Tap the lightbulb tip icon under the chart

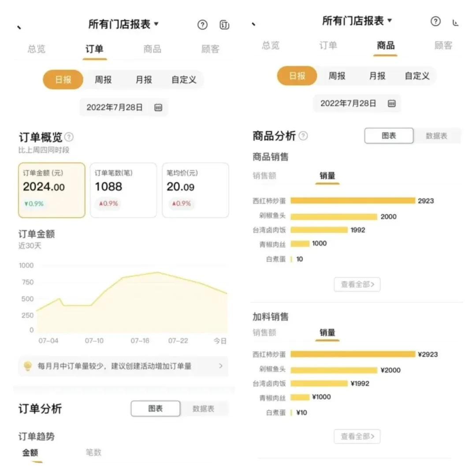coord(28,366)
